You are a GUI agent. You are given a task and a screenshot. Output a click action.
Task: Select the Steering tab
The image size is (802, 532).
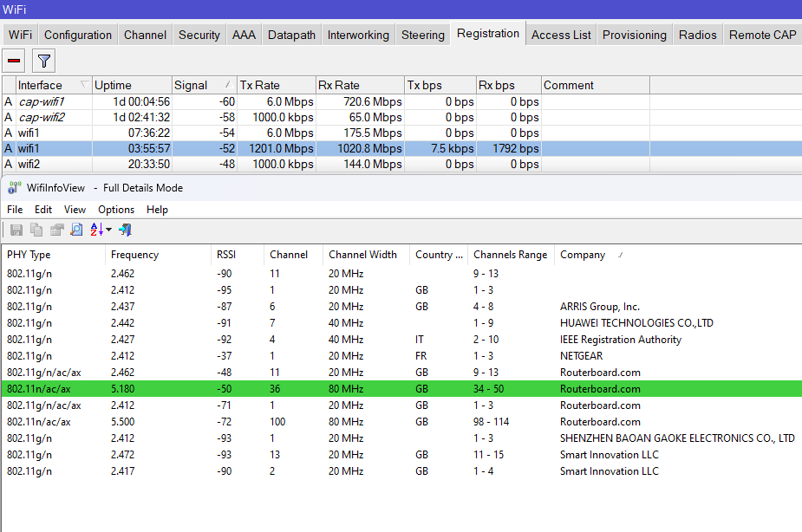(423, 35)
